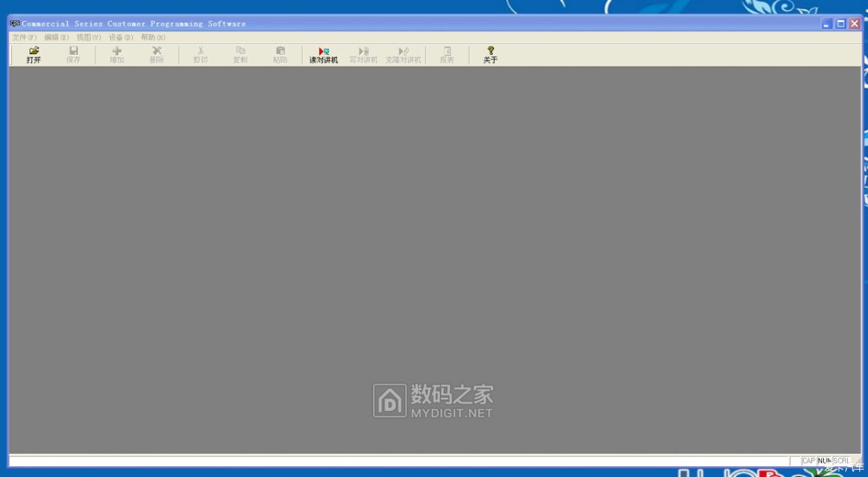
Task: Open a codeplug file with the 打开 icon
Action: coord(33,54)
